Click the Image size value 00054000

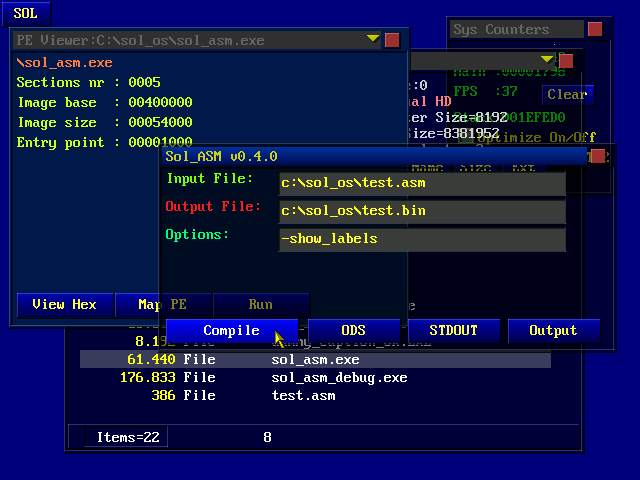(x=160, y=122)
